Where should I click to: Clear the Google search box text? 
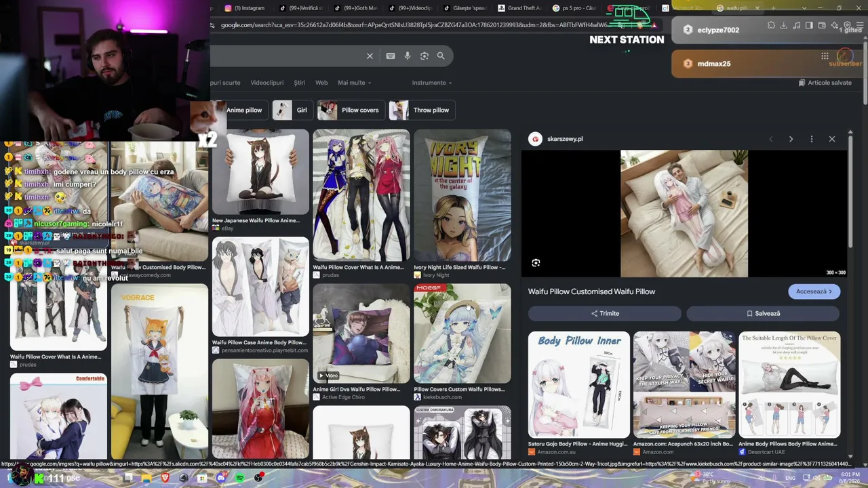[370, 56]
